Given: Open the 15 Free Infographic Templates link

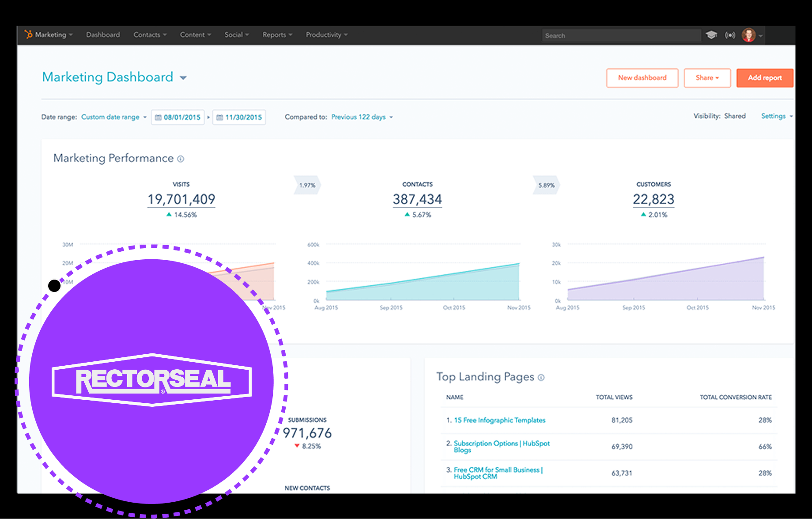Looking at the screenshot, I should coord(499,420).
